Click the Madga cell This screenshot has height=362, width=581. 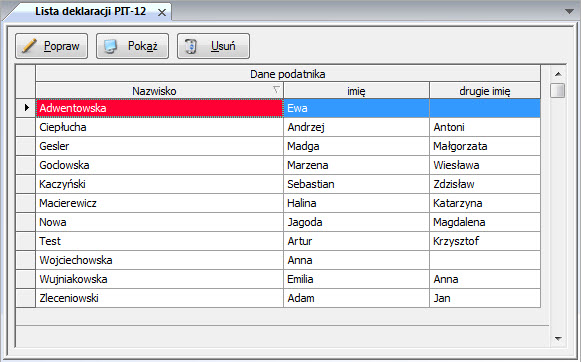(x=356, y=146)
